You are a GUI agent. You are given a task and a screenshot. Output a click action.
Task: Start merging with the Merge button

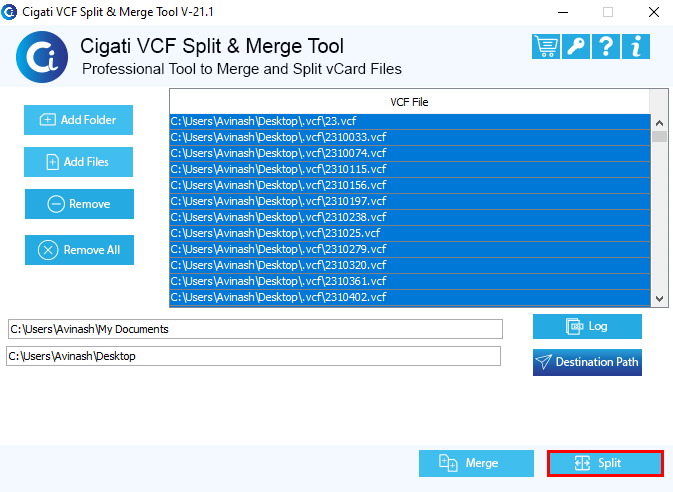pyautogui.click(x=476, y=463)
